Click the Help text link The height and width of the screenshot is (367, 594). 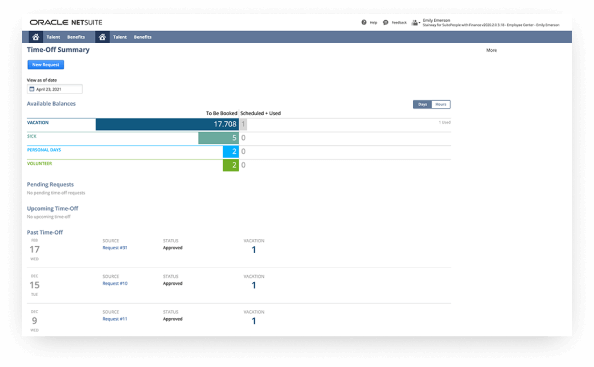(373, 23)
